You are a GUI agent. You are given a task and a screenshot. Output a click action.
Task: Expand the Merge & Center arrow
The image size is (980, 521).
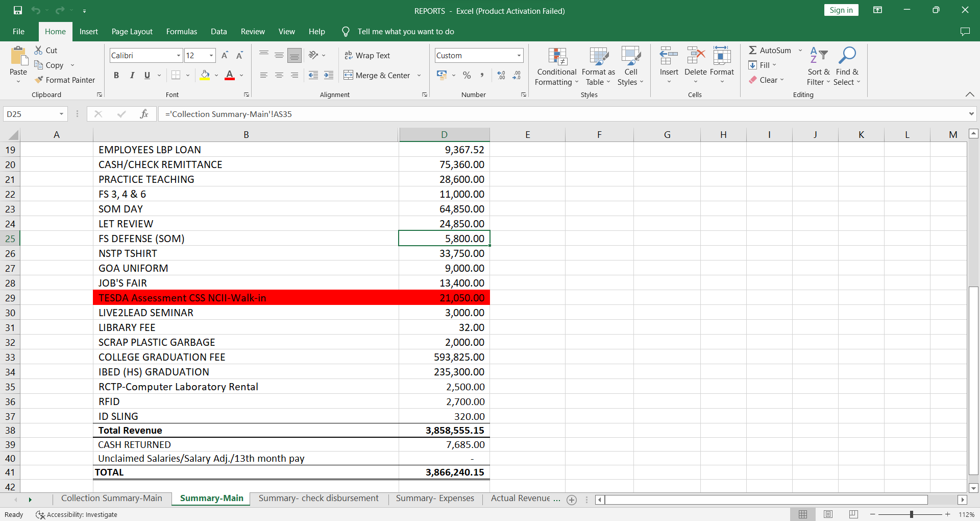click(x=419, y=75)
